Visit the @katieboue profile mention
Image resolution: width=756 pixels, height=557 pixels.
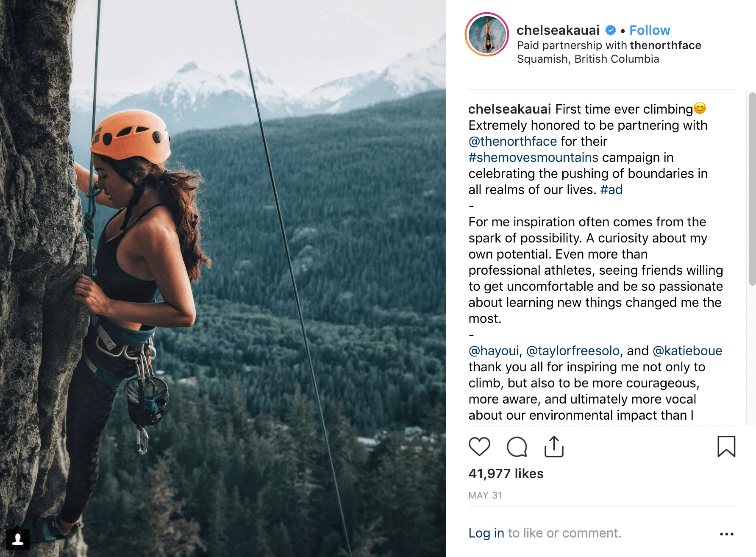click(687, 351)
